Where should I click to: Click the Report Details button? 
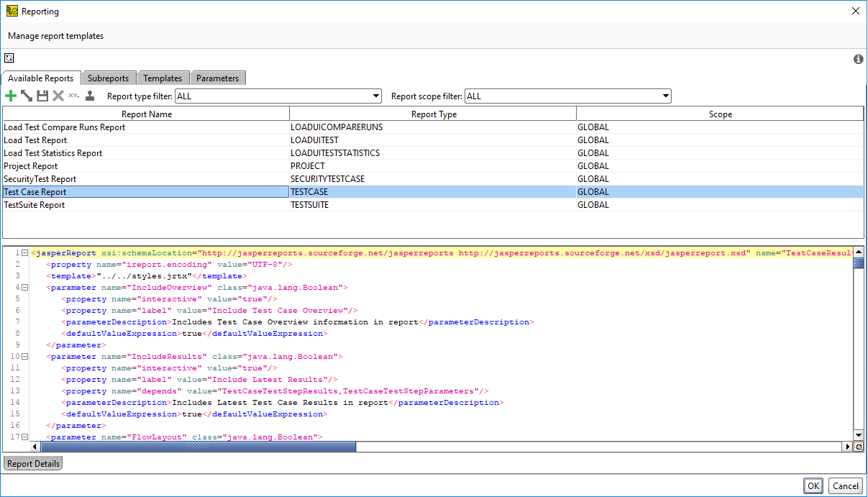(32, 464)
